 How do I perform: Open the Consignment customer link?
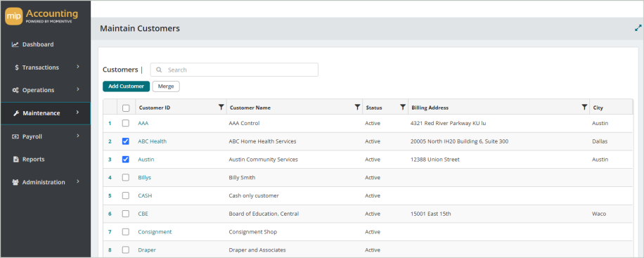(155, 232)
